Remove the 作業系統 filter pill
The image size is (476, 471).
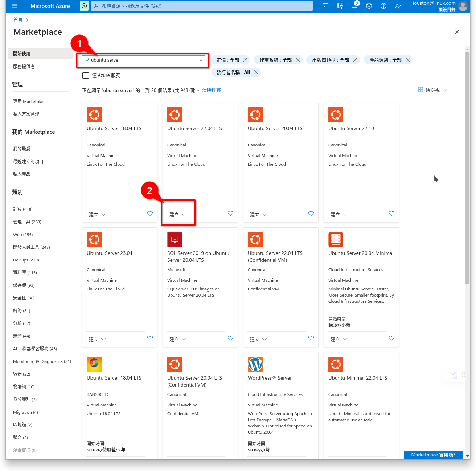tap(298, 60)
